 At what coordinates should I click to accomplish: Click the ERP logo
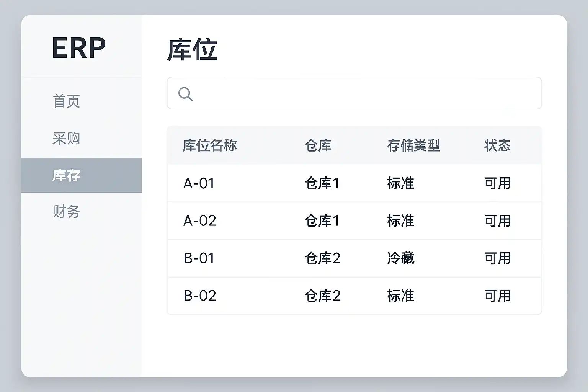click(79, 48)
